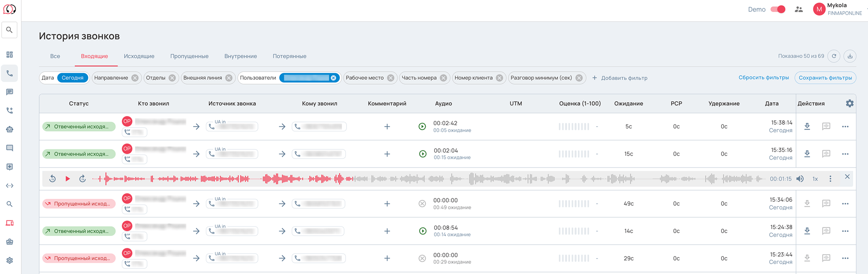The width and height of the screenshot is (868, 274).
Task: Click Сбросить фильтры link
Action: (763, 78)
